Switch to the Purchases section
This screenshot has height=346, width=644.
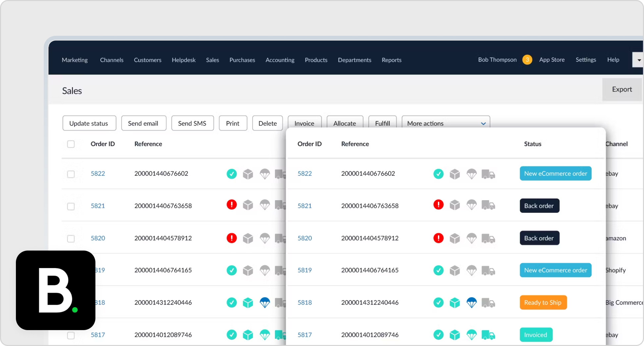click(242, 60)
